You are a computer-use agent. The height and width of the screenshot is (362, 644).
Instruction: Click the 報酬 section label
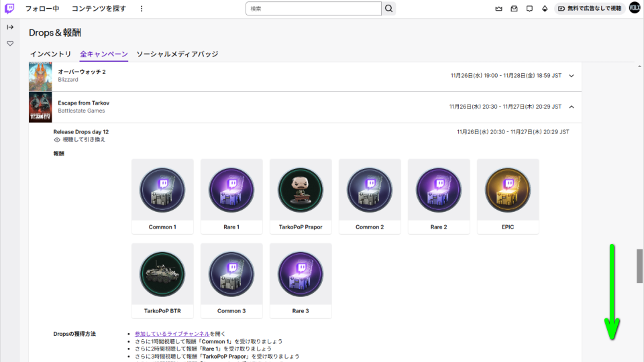click(x=59, y=154)
